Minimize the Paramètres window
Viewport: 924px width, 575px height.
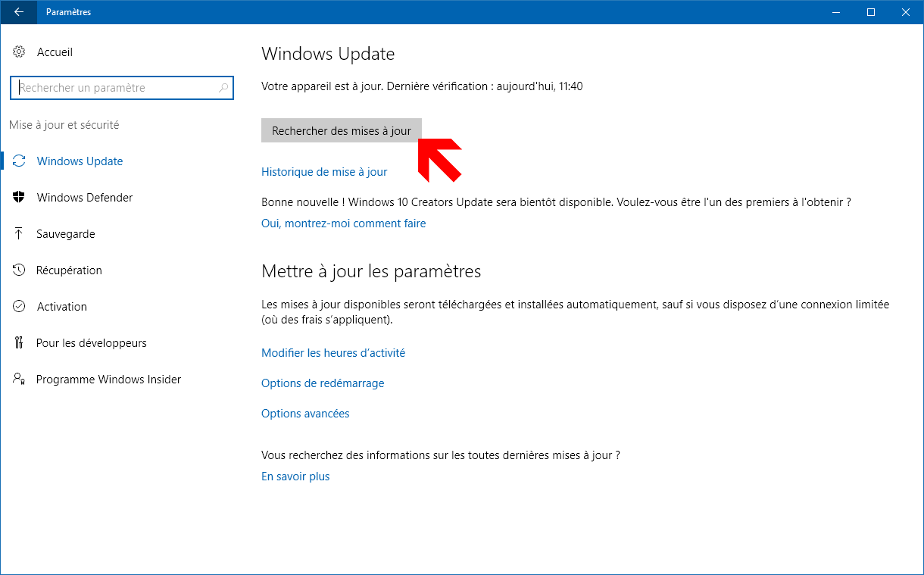pos(836,12)
